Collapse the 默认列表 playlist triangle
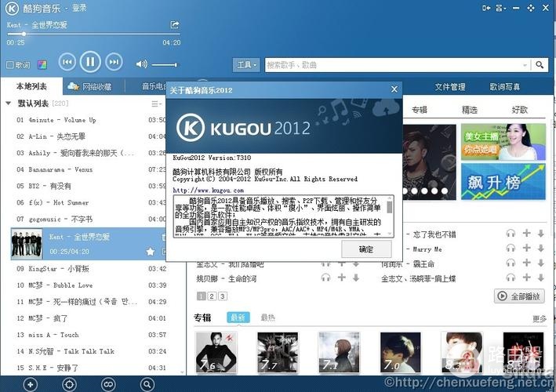 click(x=8, y=103)
